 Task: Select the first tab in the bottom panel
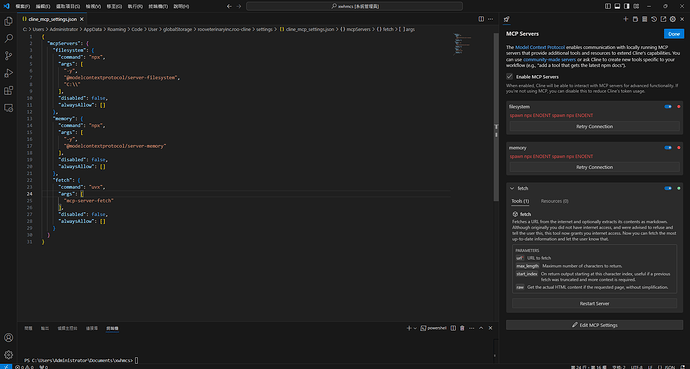pos(28,328)
